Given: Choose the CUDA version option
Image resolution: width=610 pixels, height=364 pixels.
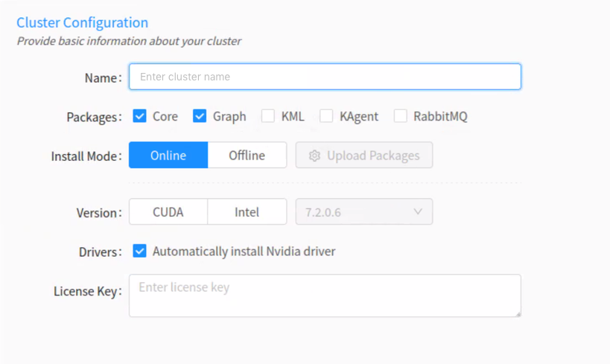Looking at the screenshot, I should click(168, 212).
